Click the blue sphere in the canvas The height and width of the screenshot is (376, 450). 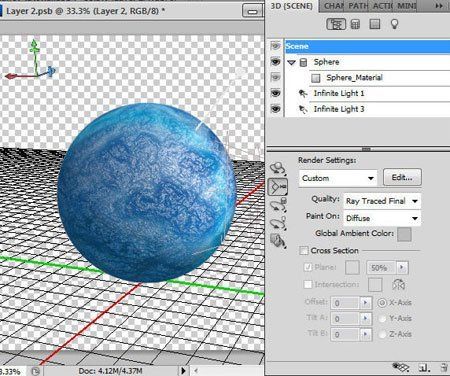147,193
